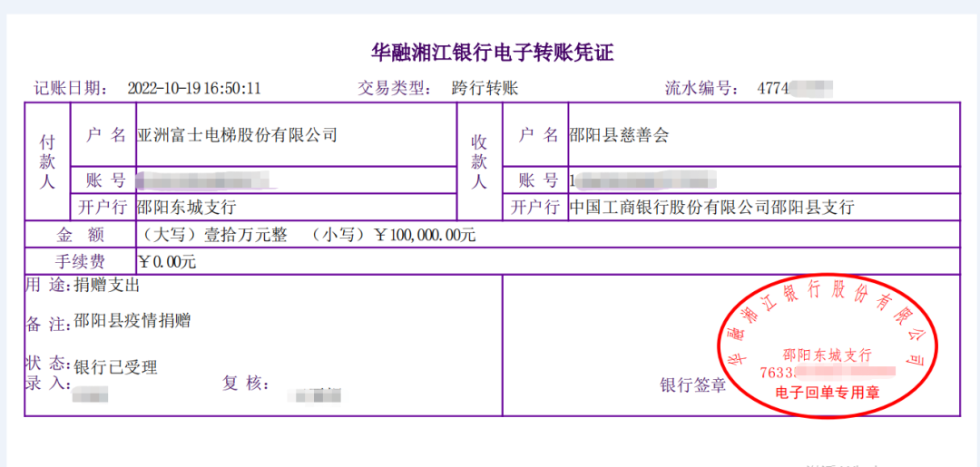Click the 金额 label cell

79,234
